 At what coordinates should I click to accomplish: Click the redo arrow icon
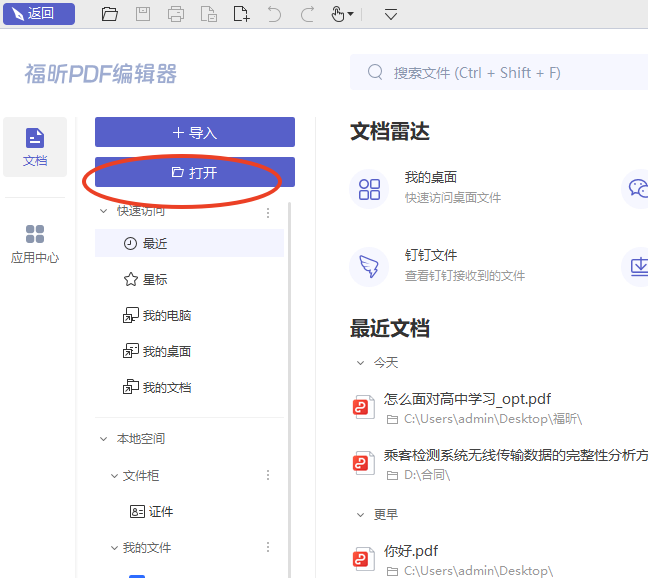(307, 14)
